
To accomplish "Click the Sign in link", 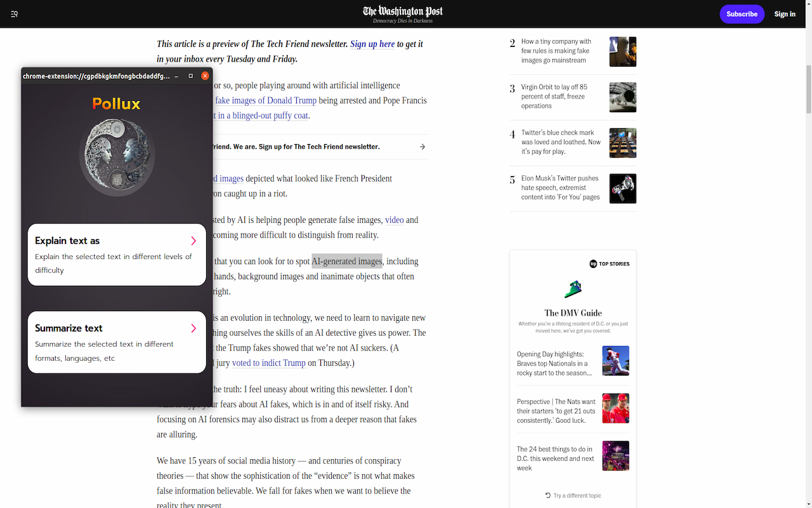I will [x=785, y=14].
